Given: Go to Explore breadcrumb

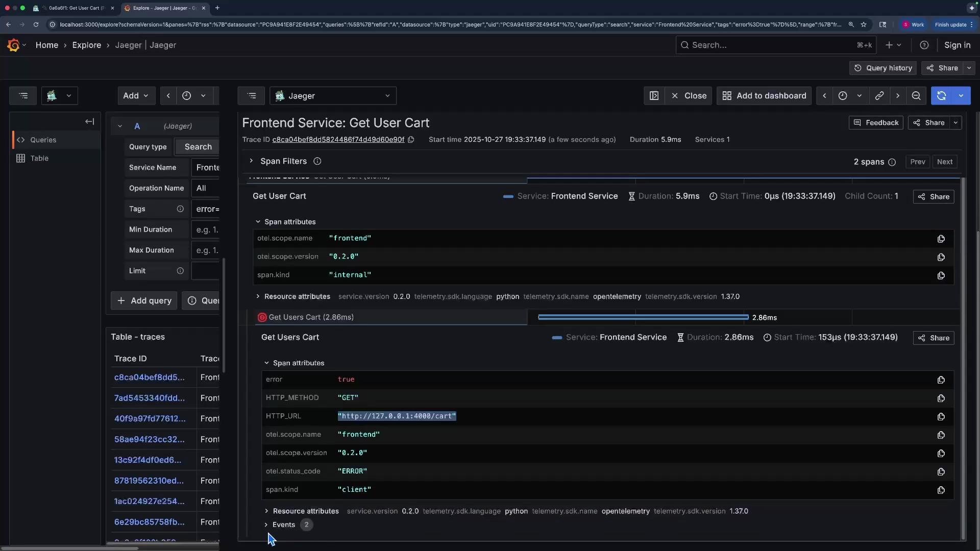Looking at the screenshot, I should [87, 45].
